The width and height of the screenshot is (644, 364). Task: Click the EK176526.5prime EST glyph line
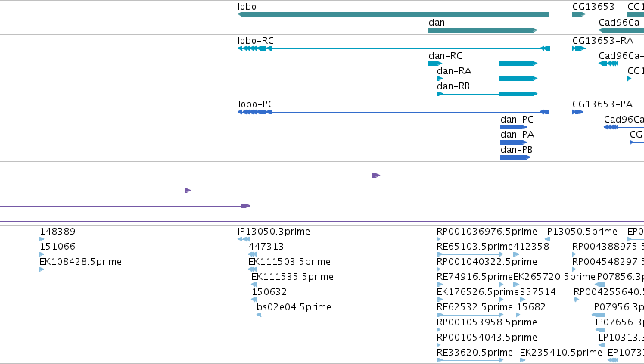[470, 300]
